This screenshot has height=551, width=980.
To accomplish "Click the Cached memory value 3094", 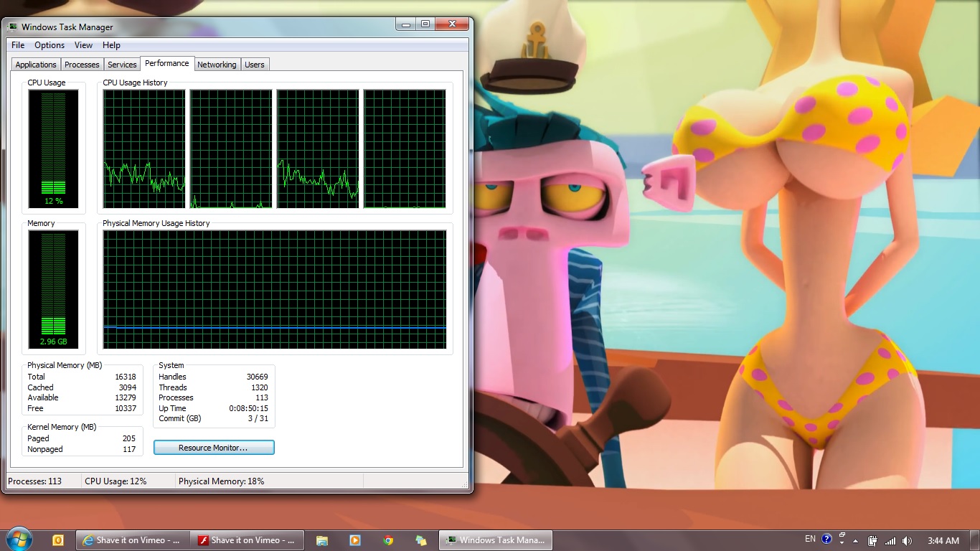I will pyautogui.click(x=128, y=387).
